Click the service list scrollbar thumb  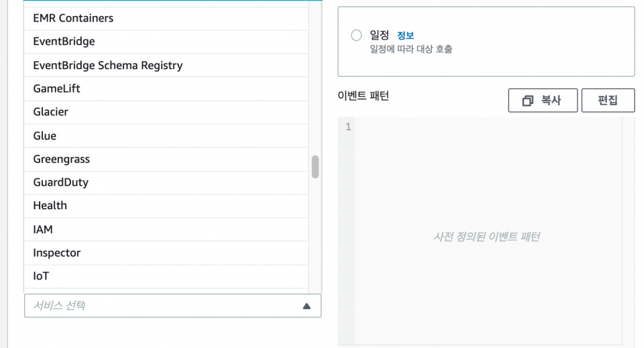pos(315,166)
